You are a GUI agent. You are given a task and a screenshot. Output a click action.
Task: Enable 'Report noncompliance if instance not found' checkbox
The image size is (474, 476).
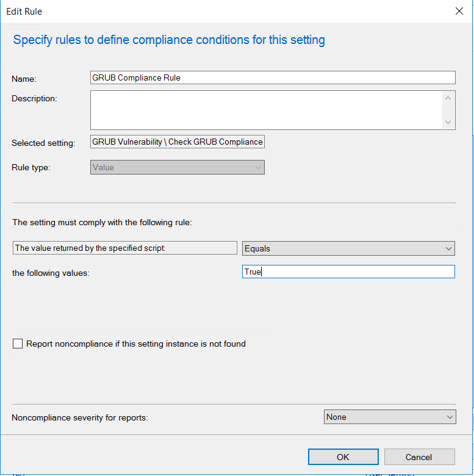(18, 344)
